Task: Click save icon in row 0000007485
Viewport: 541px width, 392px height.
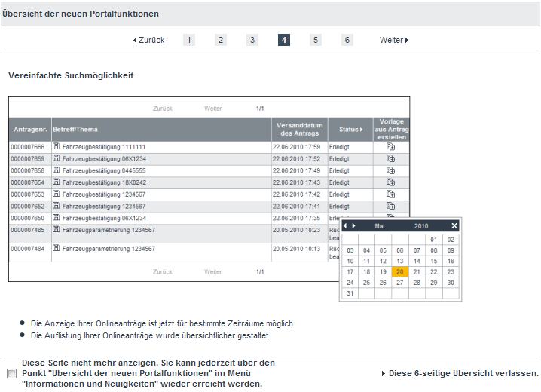Action: tap(57, 229)
